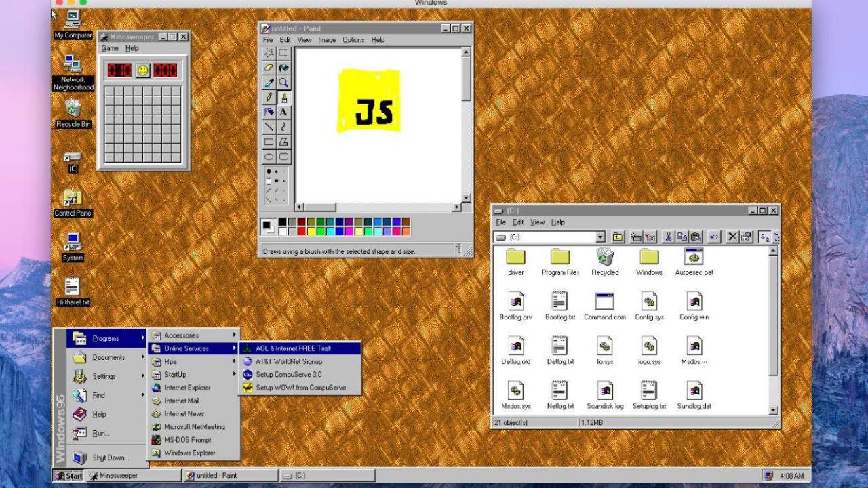Open the Game menu in Minesweeper
The image size is (868, 488).
coord(110,48)
